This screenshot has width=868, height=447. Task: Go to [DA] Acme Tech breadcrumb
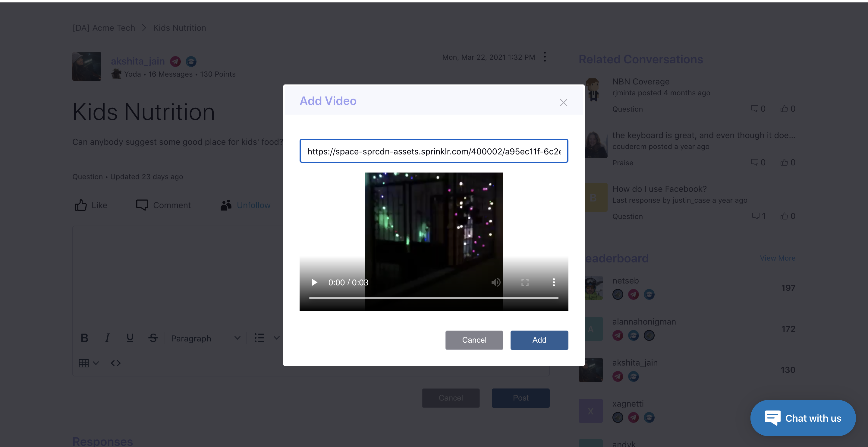click(104, 28)
